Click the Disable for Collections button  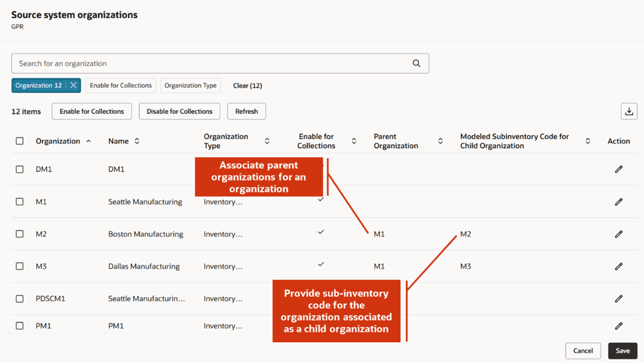(x=179, y=111)
